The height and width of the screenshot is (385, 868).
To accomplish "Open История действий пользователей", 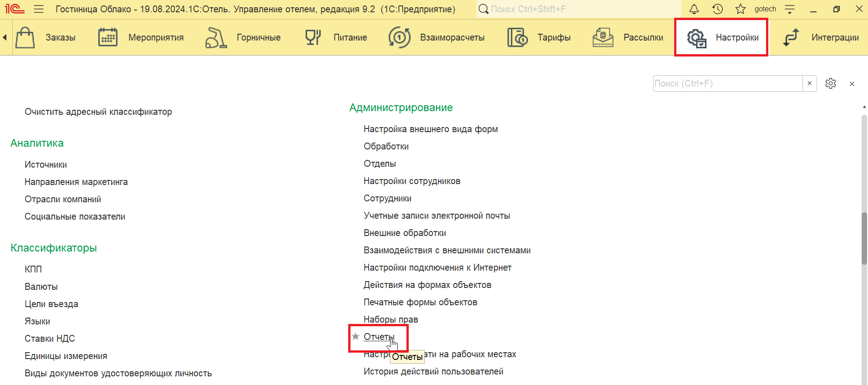I will 433,371.
